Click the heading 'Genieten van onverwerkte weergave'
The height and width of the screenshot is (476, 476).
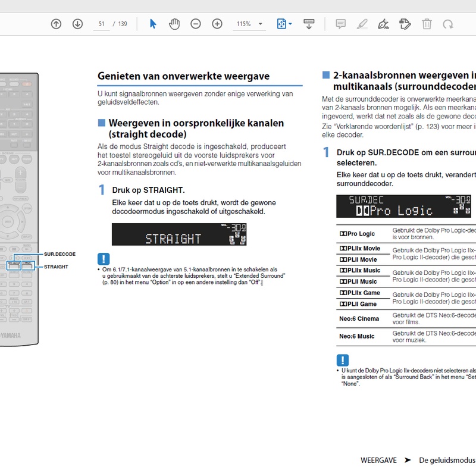point(183,76)
